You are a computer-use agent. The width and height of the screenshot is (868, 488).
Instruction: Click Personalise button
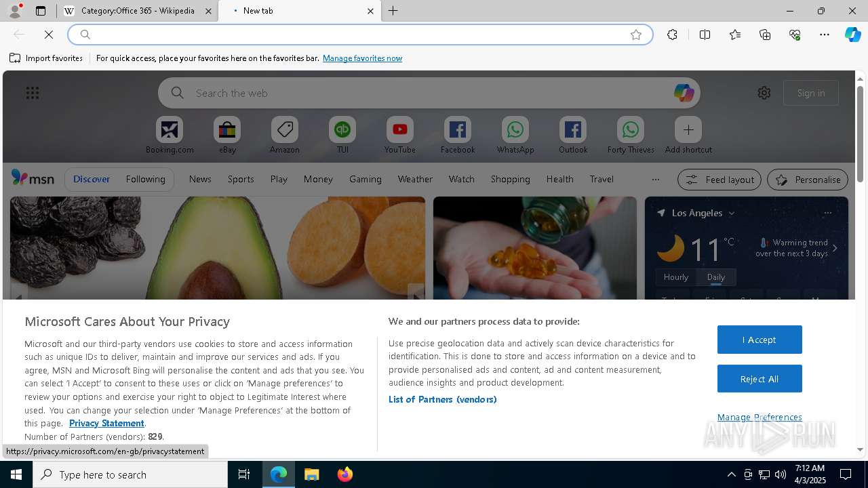808,180
